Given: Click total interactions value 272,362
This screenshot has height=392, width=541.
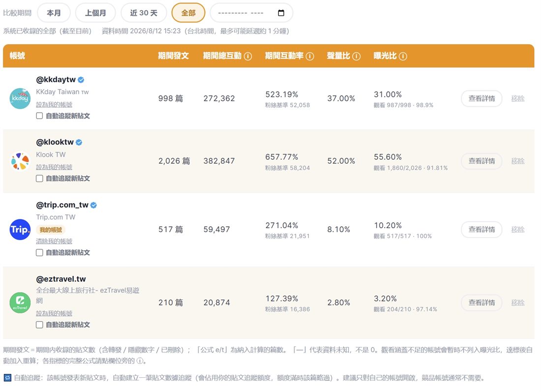Looking at the screenshot, I should [x=219, y=98].
